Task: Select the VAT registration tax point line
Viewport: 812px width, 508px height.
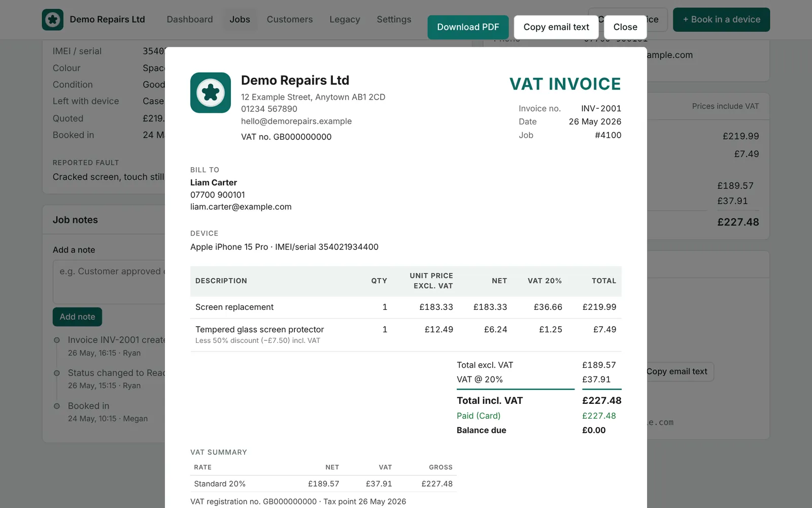Action: pos(298,501)
